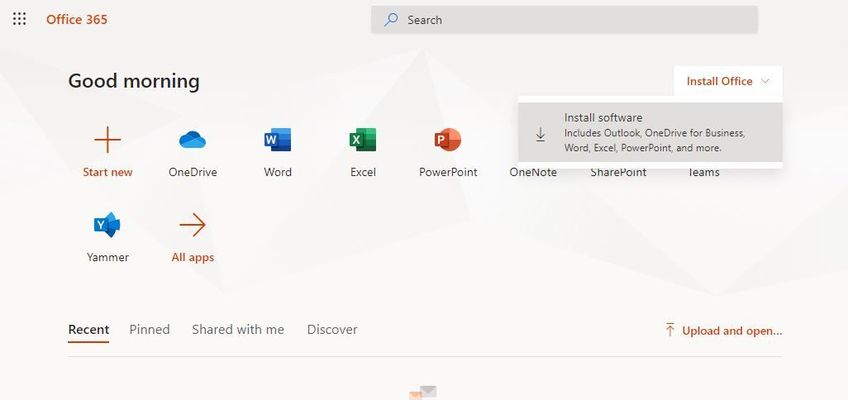
Task: Open the app launcher grid icon
Action: tap(19, 19)
